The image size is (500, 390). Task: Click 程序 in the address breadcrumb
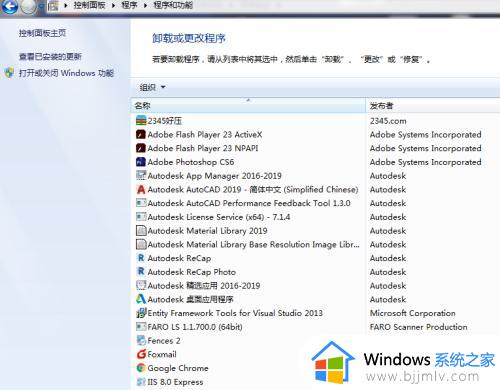(x=129, y=5)
